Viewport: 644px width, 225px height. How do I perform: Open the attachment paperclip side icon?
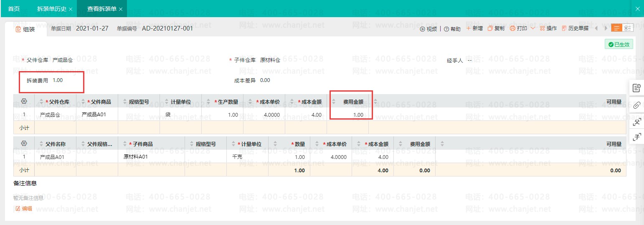[x=636, y=105]
